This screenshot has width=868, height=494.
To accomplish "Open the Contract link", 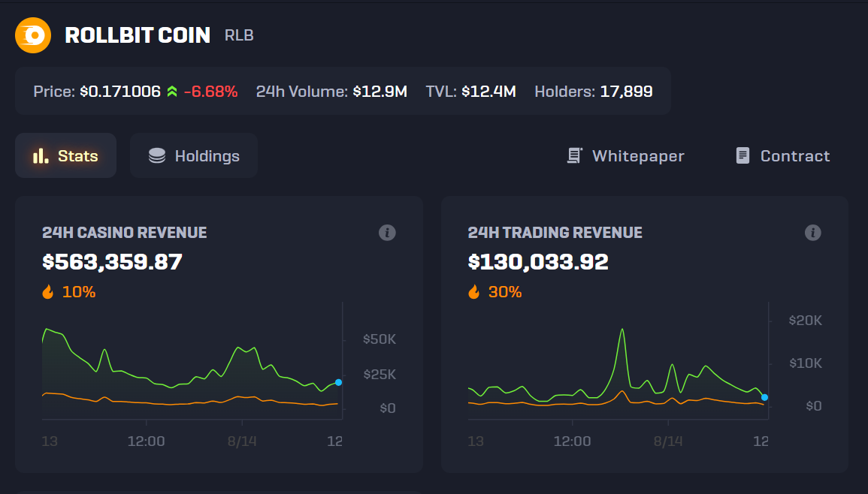I will [783, 156].
